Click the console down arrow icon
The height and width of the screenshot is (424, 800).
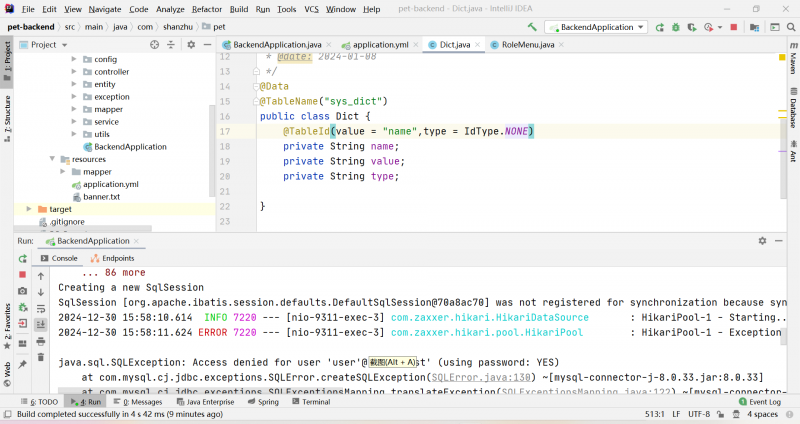(41, 292)
